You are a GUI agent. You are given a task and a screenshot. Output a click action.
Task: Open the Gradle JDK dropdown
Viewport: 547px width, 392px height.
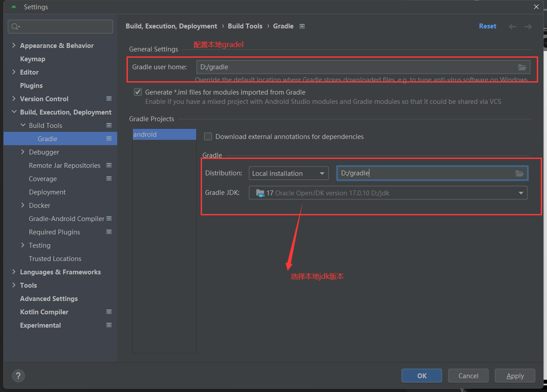click(x=388, y=193)
